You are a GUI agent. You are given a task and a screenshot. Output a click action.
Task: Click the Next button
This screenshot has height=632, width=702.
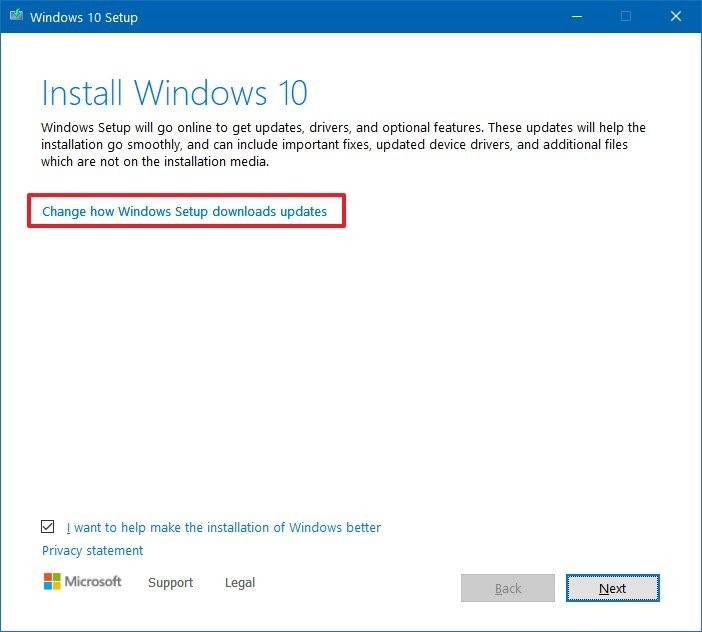[612, 588]
